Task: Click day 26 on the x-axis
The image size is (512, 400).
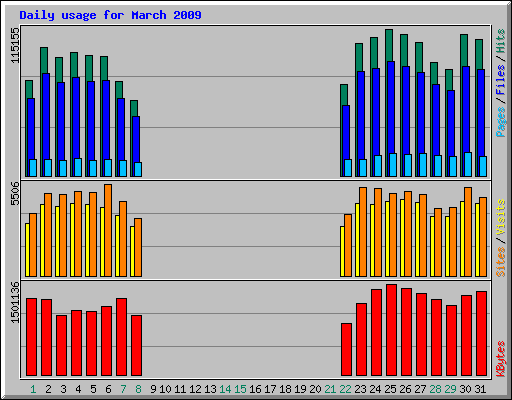Action: pos(405,389)
